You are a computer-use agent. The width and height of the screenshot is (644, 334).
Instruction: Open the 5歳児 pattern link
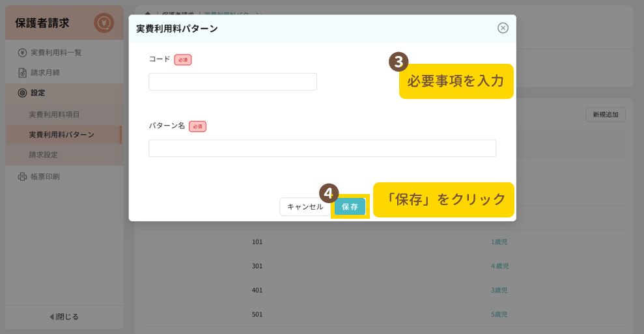point(499,314)
